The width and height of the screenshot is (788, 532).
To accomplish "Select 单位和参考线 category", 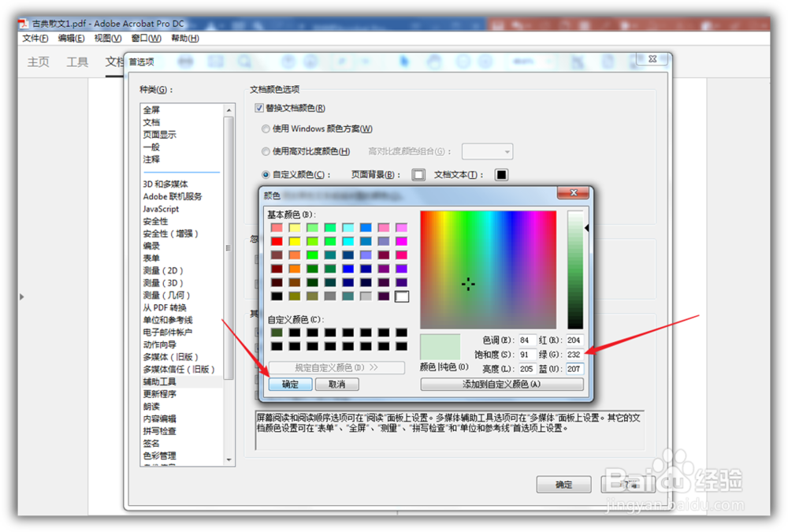I will point(167,320).
